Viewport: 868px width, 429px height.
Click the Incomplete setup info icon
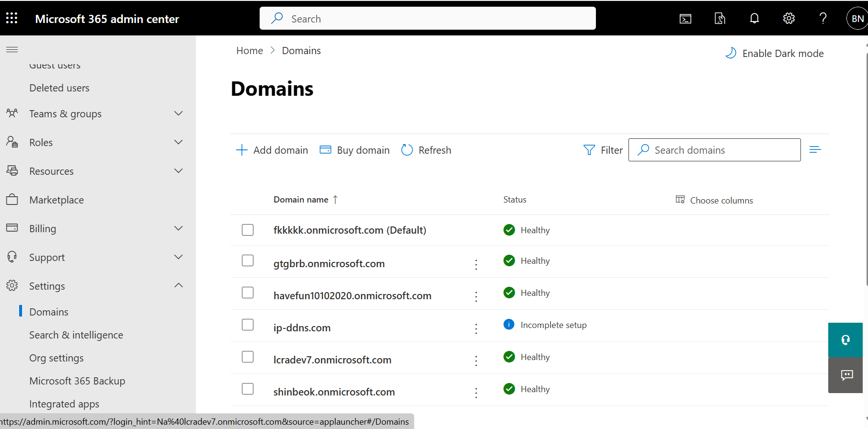[509, 325]
